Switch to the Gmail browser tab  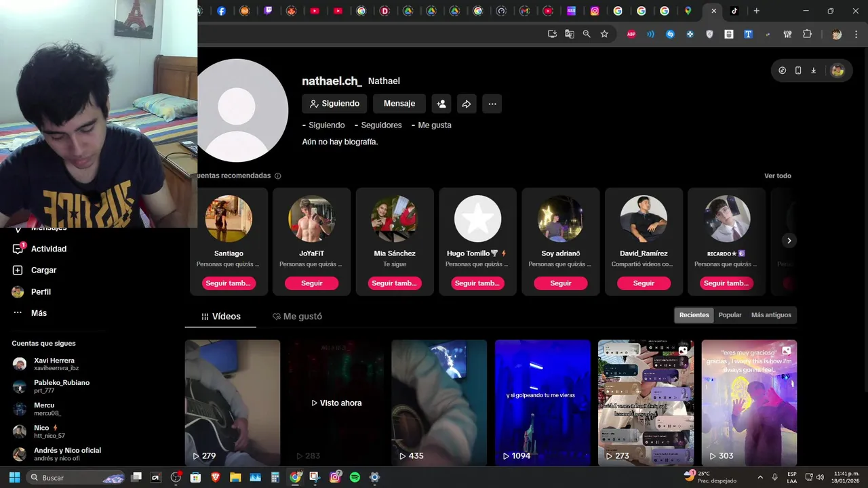[525, 11]
